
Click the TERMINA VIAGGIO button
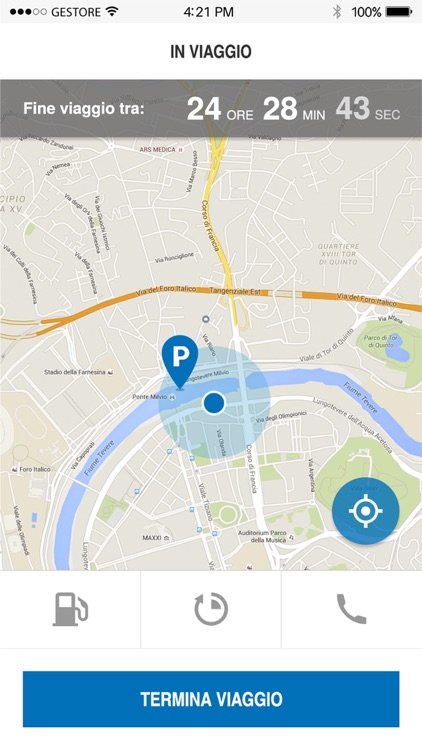click(211, 699)
